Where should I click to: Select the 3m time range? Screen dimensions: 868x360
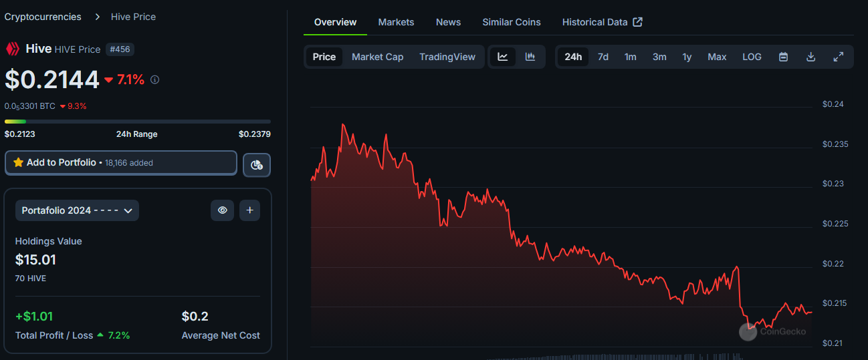(x=659, y=57)
